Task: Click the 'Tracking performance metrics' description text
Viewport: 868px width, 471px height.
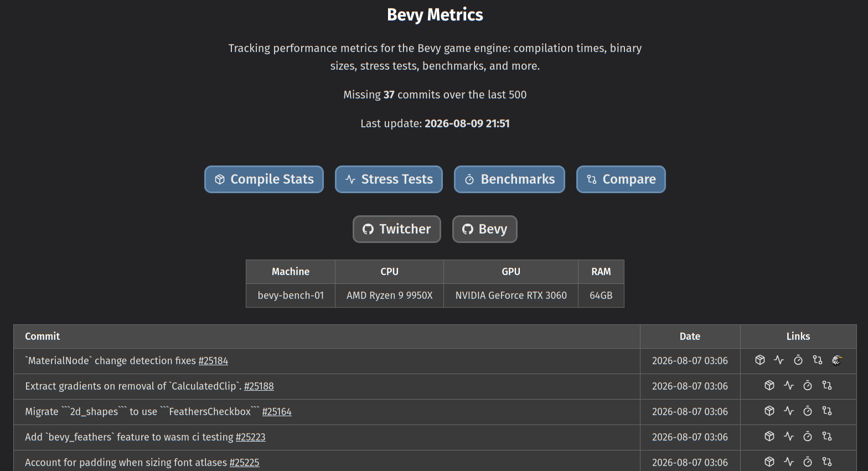Action: coord(435,57)
